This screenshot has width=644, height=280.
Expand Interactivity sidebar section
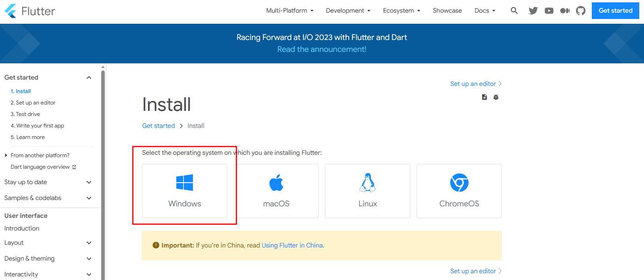click(x=48, y=274)
